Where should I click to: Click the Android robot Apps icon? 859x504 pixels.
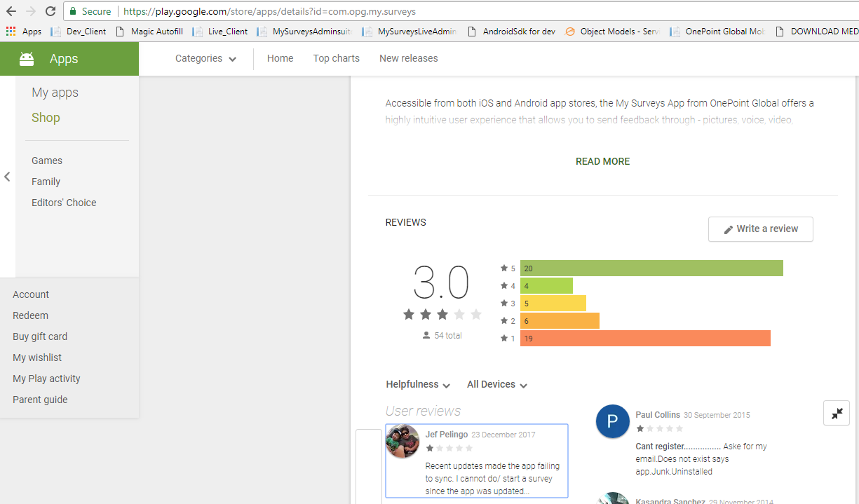[x=27, y=59]
